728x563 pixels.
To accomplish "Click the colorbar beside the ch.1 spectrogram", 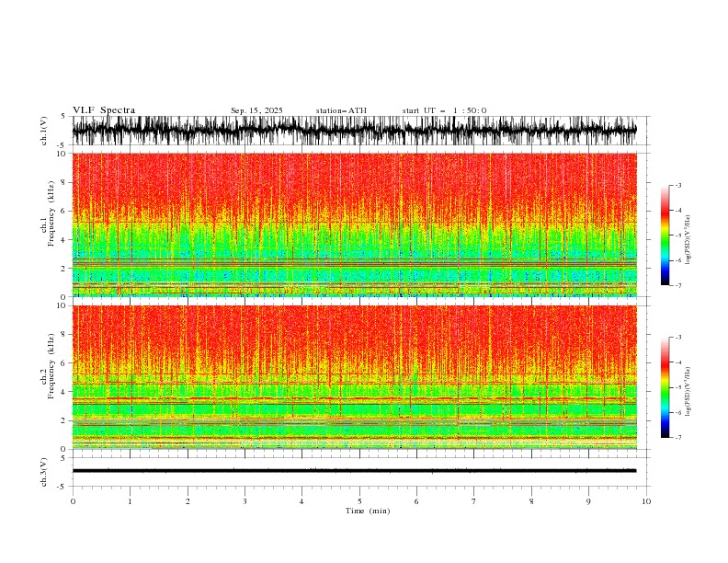I will click(x=665, y=236).
